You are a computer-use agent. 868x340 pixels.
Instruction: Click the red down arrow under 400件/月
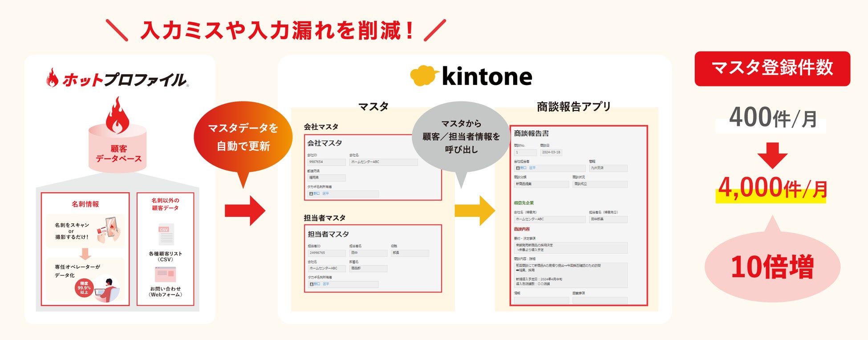(x=772, y=155)
